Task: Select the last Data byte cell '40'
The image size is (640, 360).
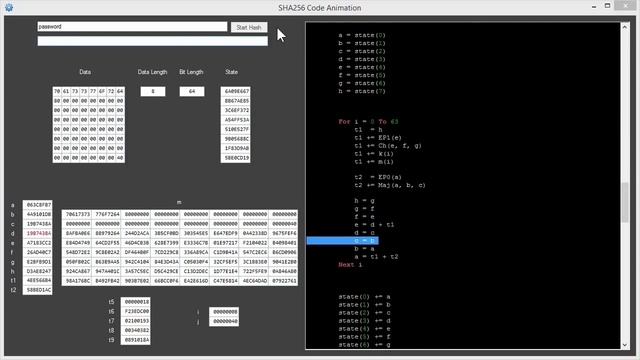Action: coord(120,158)
